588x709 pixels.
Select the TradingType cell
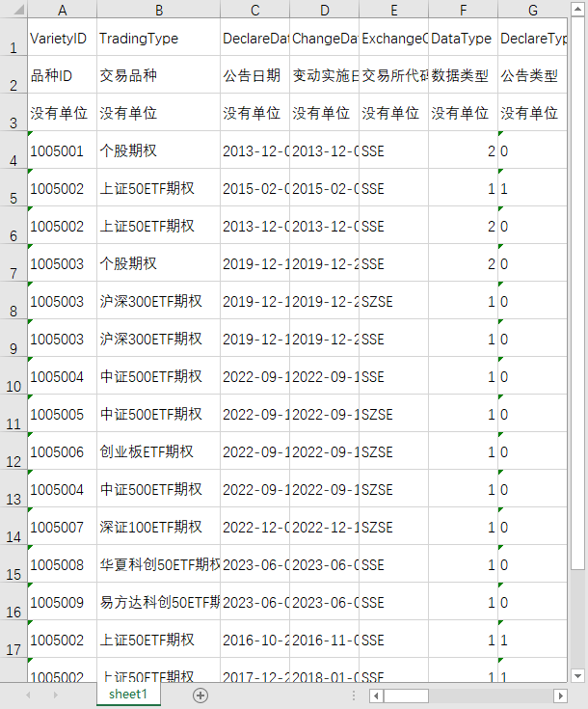159,37
